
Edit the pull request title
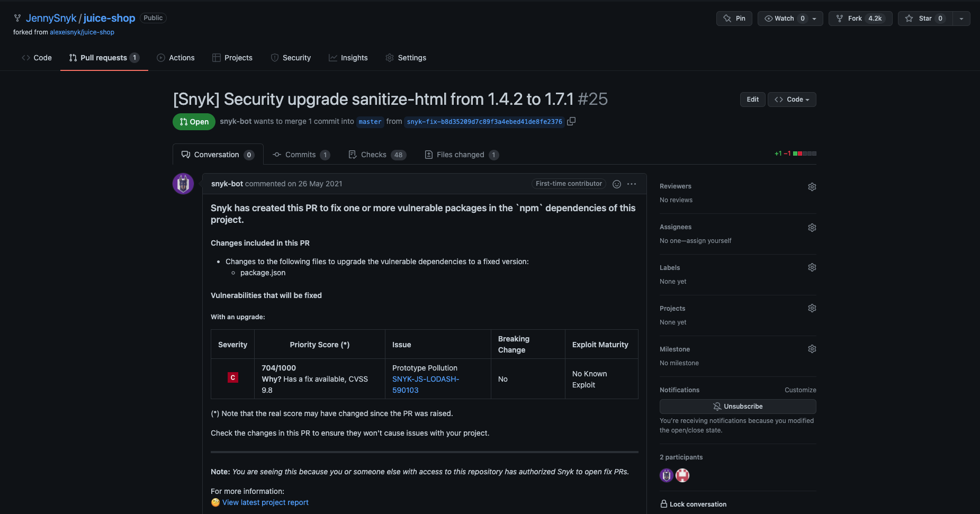752,100
